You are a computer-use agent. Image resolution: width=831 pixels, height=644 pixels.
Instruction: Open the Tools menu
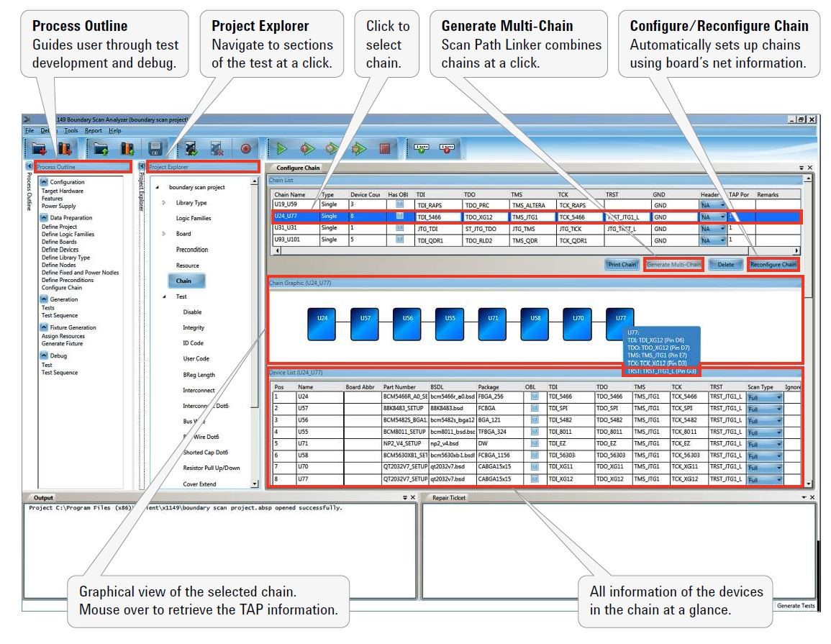(71, 130)
